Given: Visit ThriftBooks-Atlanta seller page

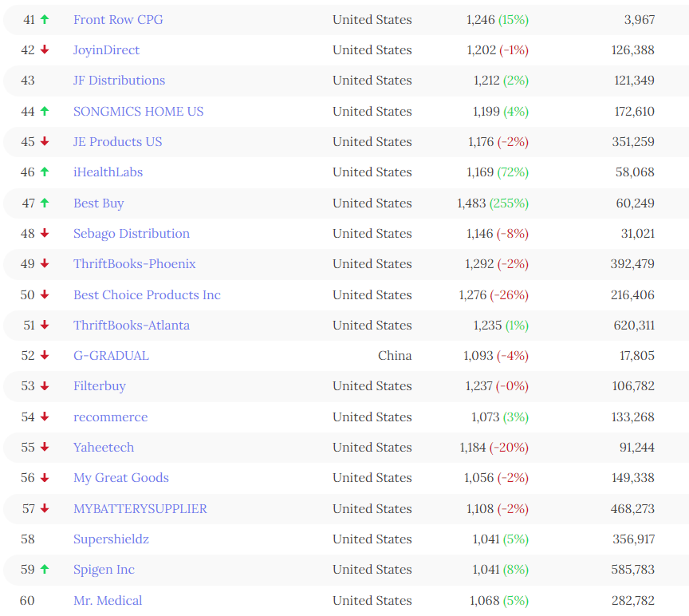Looking at the screenshot, I should pos(132,326).
